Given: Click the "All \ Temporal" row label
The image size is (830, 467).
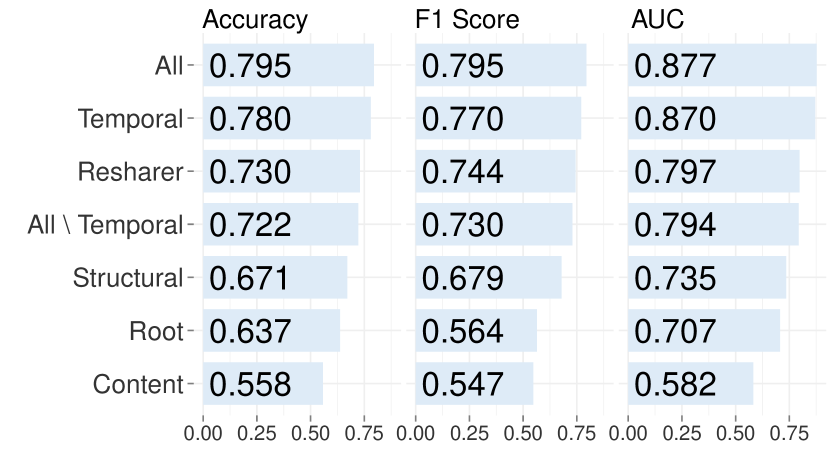Looking at the screenshot, I should (106, 225).
